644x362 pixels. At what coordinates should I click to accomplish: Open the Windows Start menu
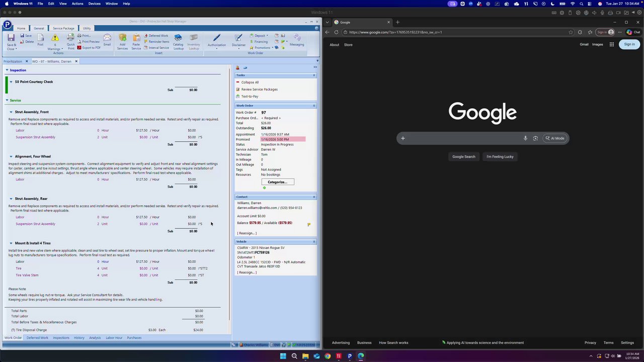283,356
